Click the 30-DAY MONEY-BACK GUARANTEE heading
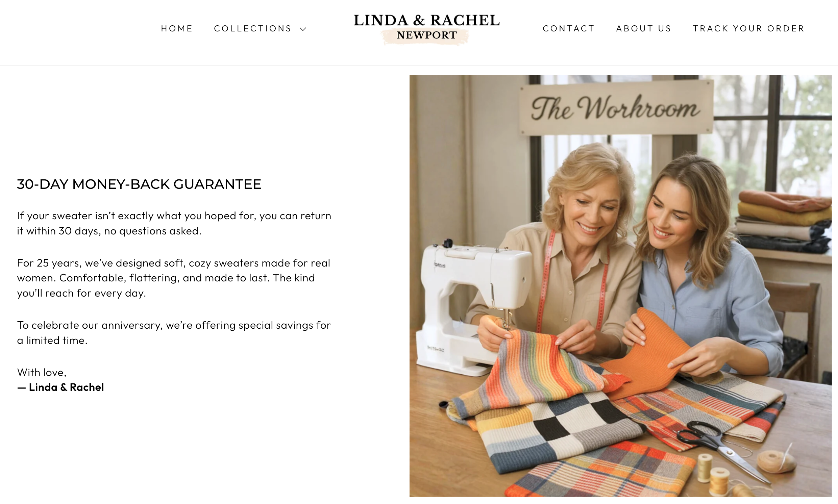The width and height of the screenshot is (838, 504). 139,184
